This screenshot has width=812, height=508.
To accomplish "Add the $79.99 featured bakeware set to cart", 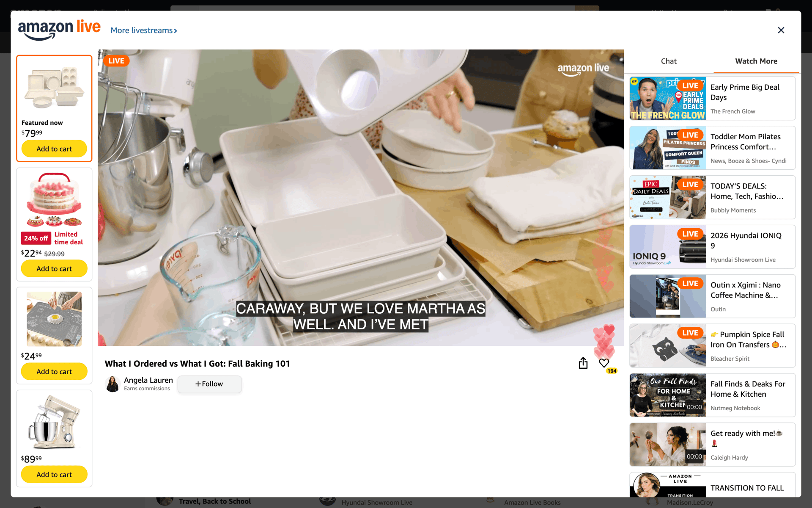I will pos(54,149).
